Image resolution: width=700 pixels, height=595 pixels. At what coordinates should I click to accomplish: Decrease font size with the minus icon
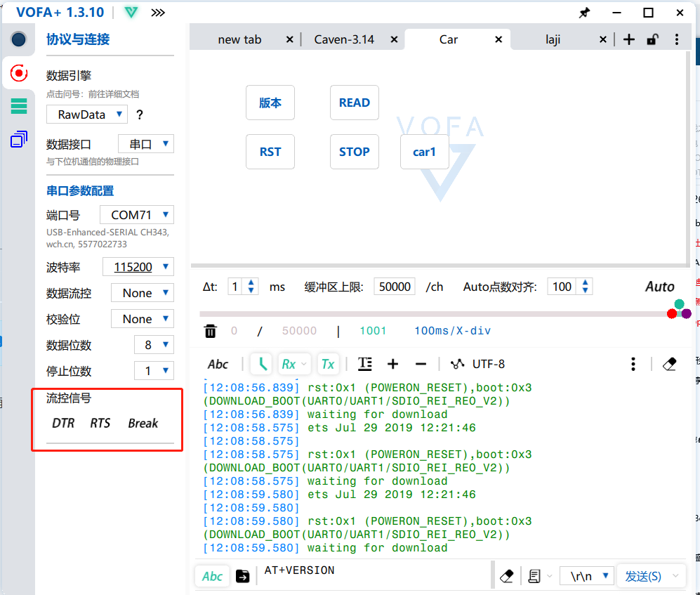pyautogui.click(x=421, y=364)
